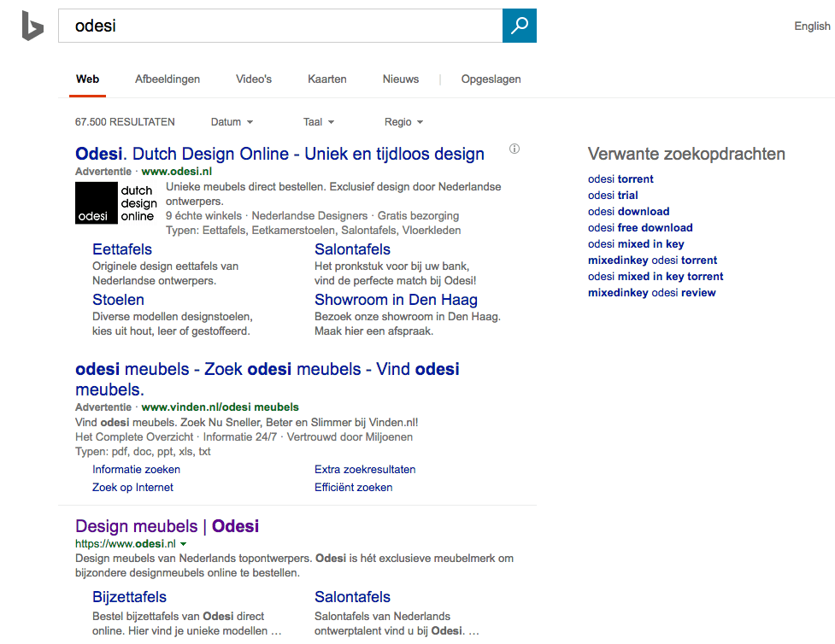The width and height of the screenshot is (835, 644).
Task: Click the related search 'odesi torrent'
Action: pos(620,179)
